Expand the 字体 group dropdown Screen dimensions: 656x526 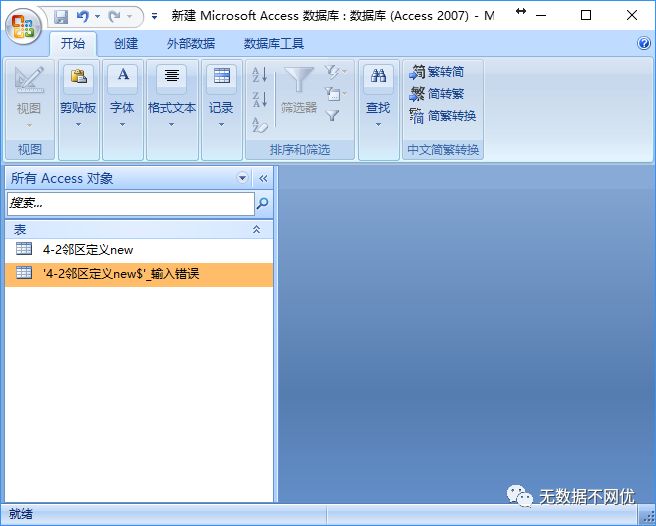pyautogui.click(x=122, y=124)
